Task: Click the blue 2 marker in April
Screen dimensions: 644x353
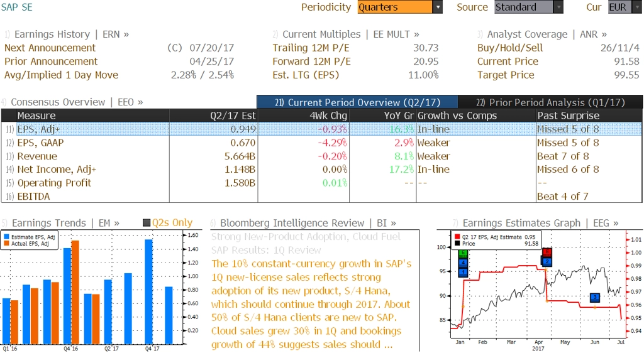Action: [x=547, y=261]
